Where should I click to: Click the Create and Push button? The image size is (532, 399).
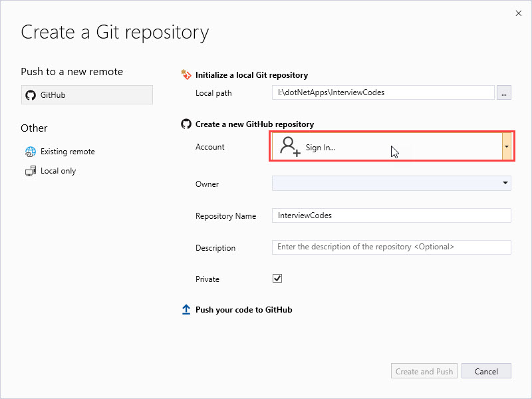pyautogui.click(x=424, y=372)
